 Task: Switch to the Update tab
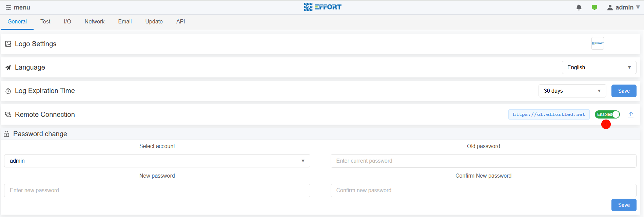click(154, 22)
